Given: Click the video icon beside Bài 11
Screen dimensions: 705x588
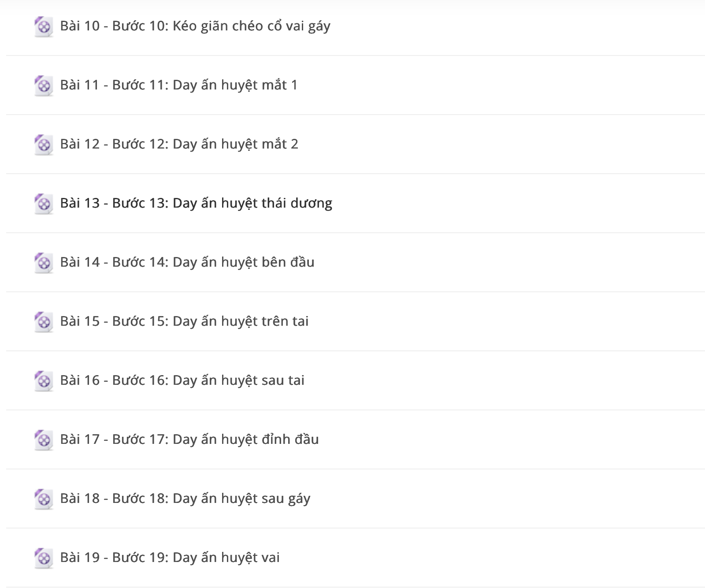Looking at the screenshot, I should [44, 86].
